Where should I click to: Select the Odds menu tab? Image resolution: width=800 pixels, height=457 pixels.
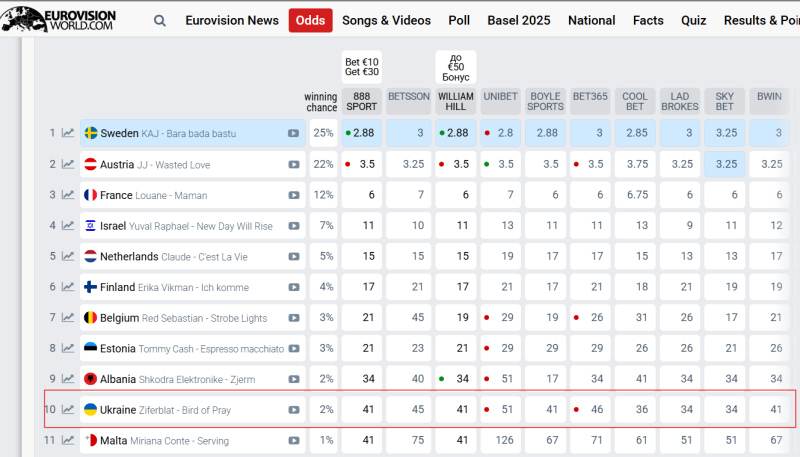[x=310, y=20]
